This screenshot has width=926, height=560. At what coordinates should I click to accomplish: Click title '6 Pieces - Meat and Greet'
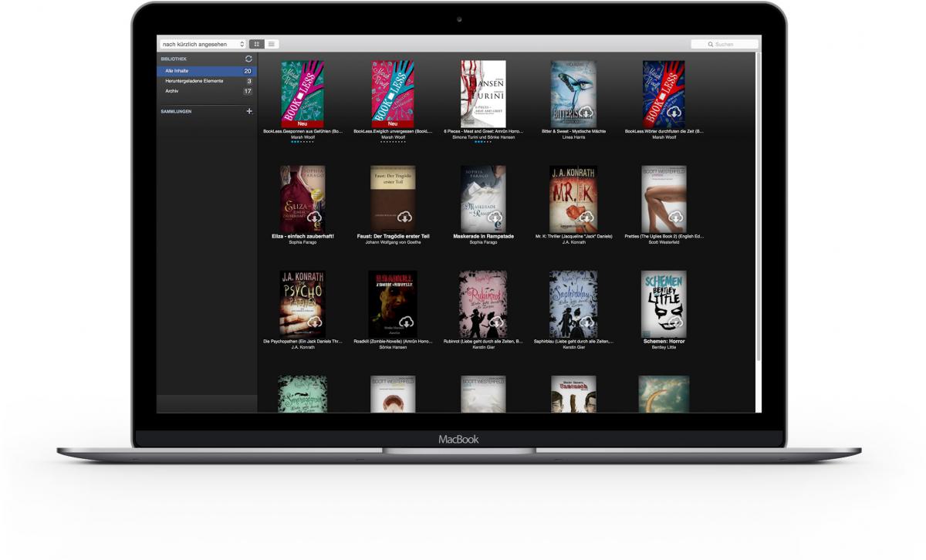[483, 132]
